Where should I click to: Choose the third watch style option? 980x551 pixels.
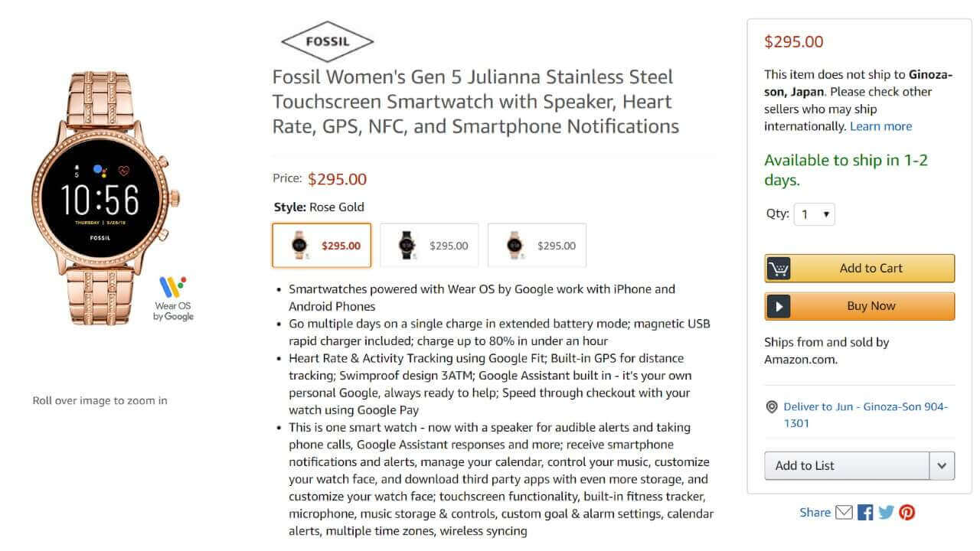537,246
